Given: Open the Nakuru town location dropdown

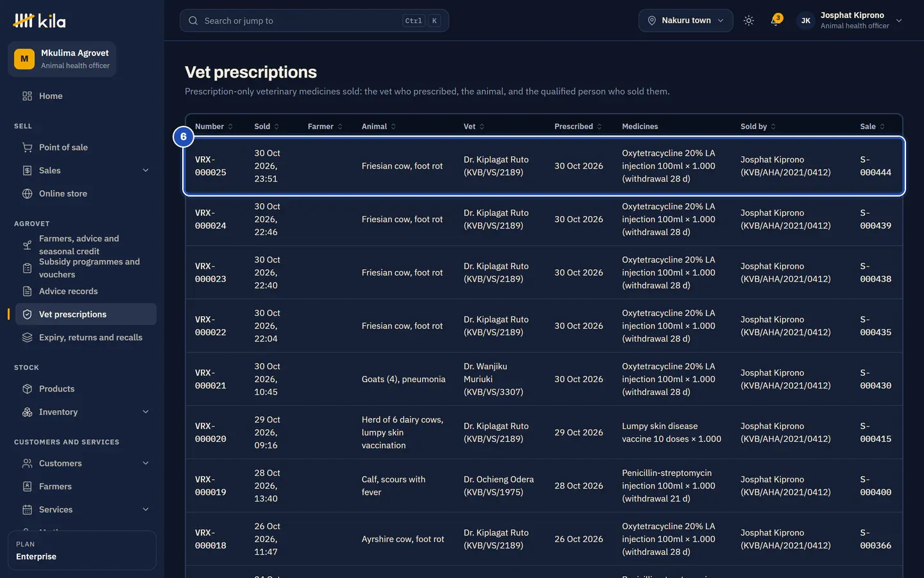Looking at the screenshot, I should (685, 21).
